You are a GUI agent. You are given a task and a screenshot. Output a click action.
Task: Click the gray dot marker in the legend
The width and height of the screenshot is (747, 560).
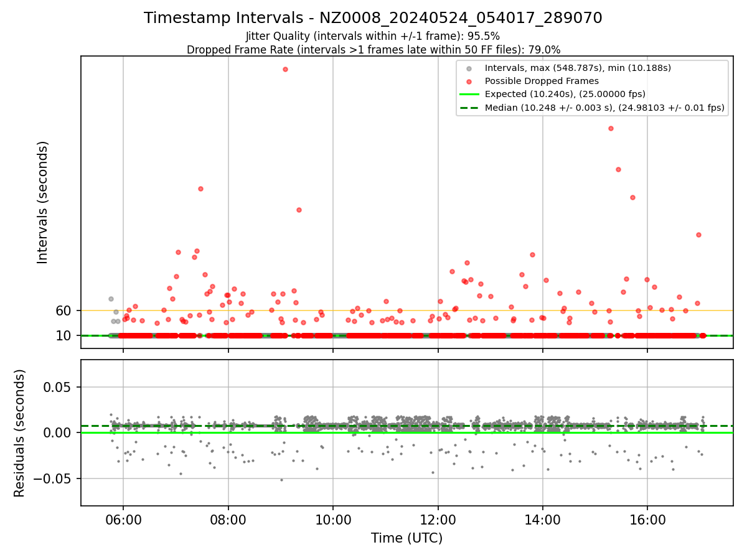click(469, 68)
